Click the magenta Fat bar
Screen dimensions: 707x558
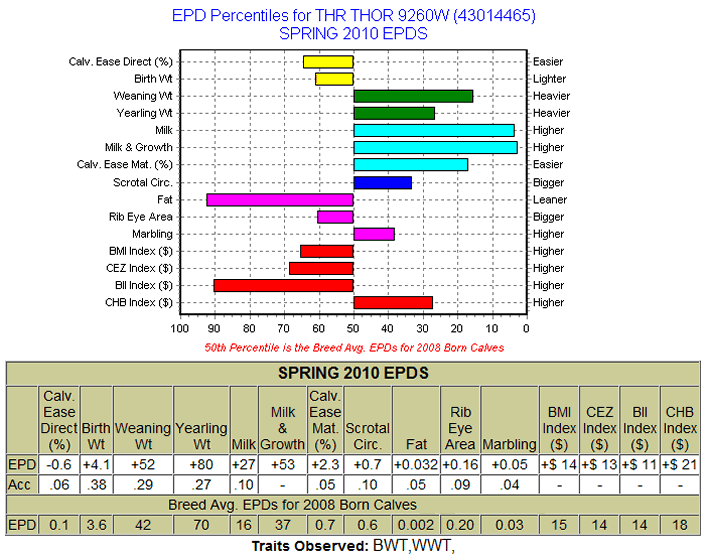[x=280, y=200]
